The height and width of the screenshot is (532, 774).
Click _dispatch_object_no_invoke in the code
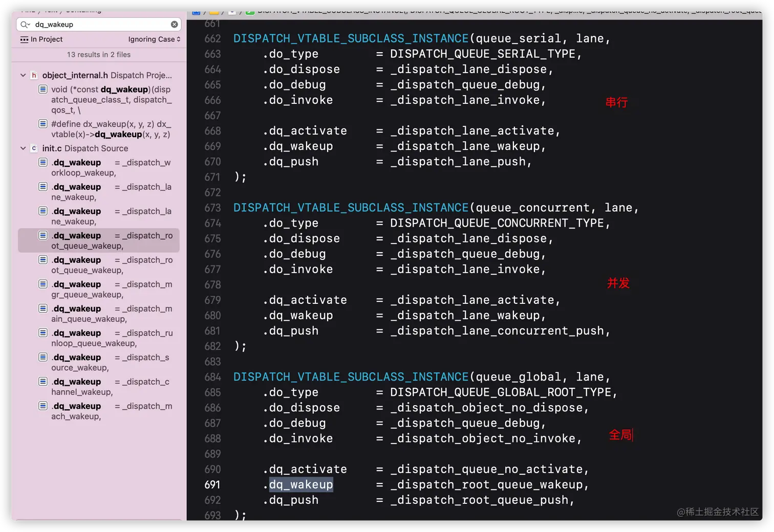pyautogui.click(x=482, y=438)
